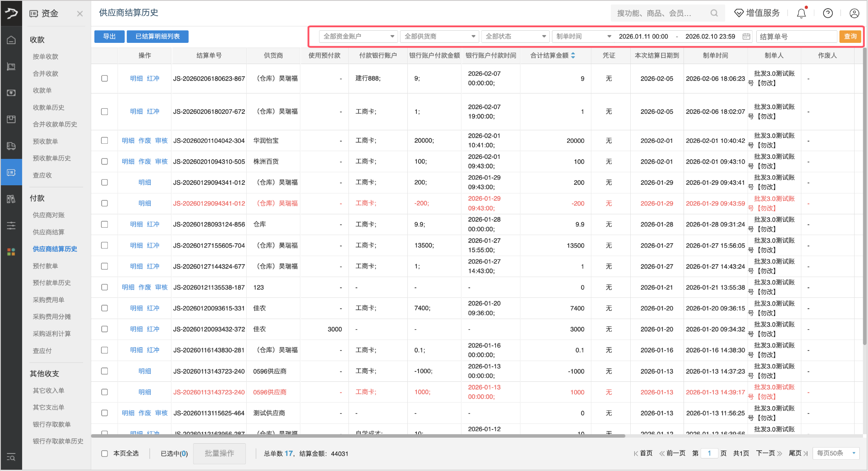868x471 pixels.
Task: Expand the 全部资金账户 dropdown
Action: [358, 36]
